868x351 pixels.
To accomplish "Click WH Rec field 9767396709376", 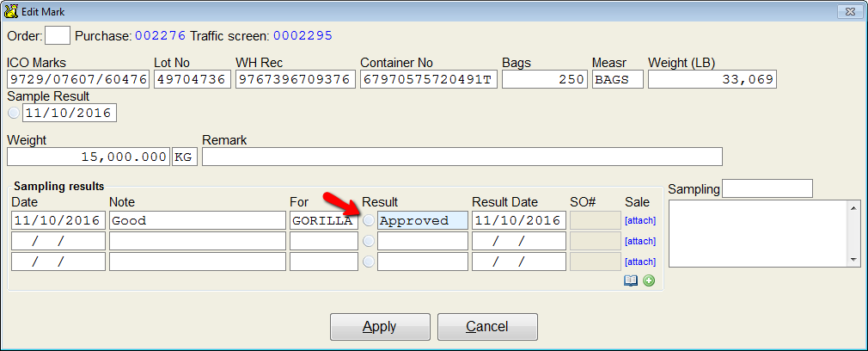I will [296, 79].
